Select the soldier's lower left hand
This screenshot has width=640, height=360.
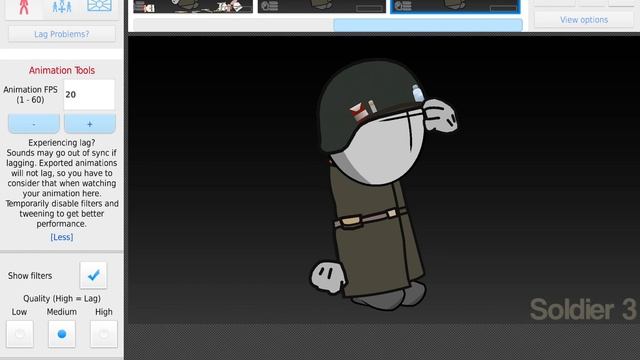(328, 278)
